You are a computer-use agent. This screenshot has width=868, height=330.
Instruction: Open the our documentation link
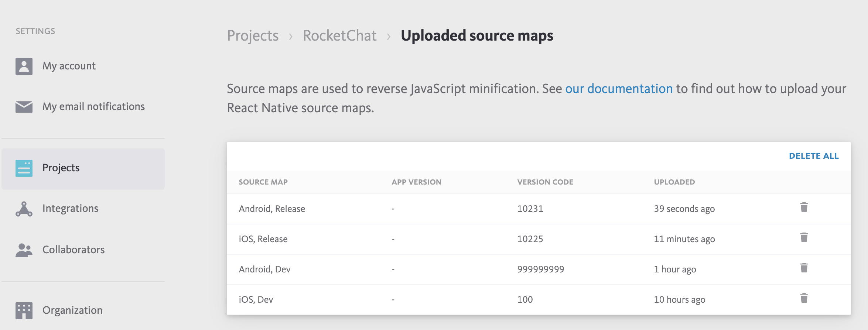pyautogui.click(x=619, y=89)
